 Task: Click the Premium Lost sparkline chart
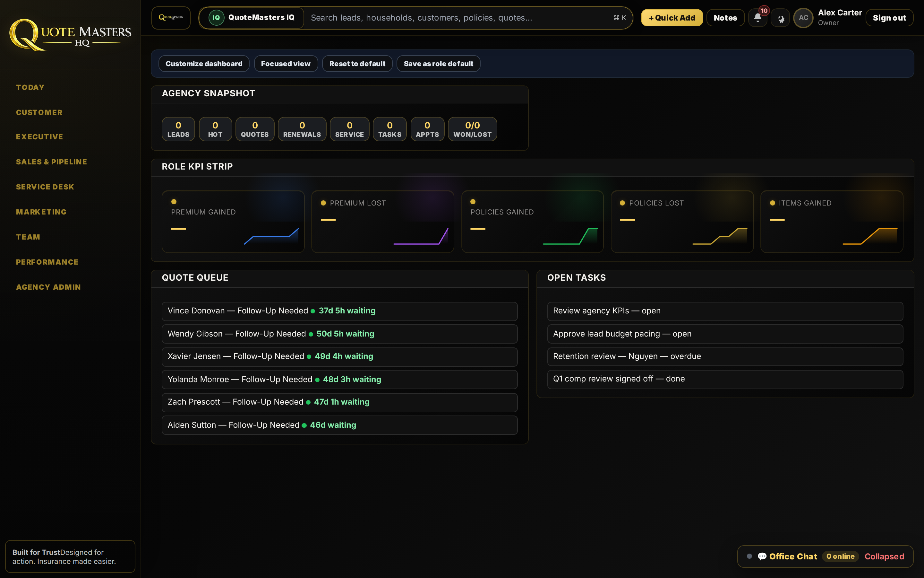tap(421, 236)
